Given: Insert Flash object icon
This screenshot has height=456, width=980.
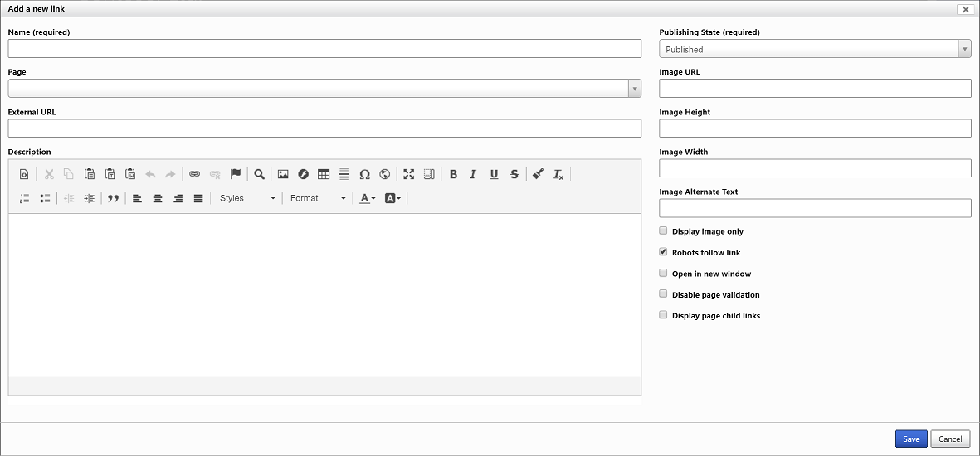Looking at the screenshot, I should click(x=303, y=174).
